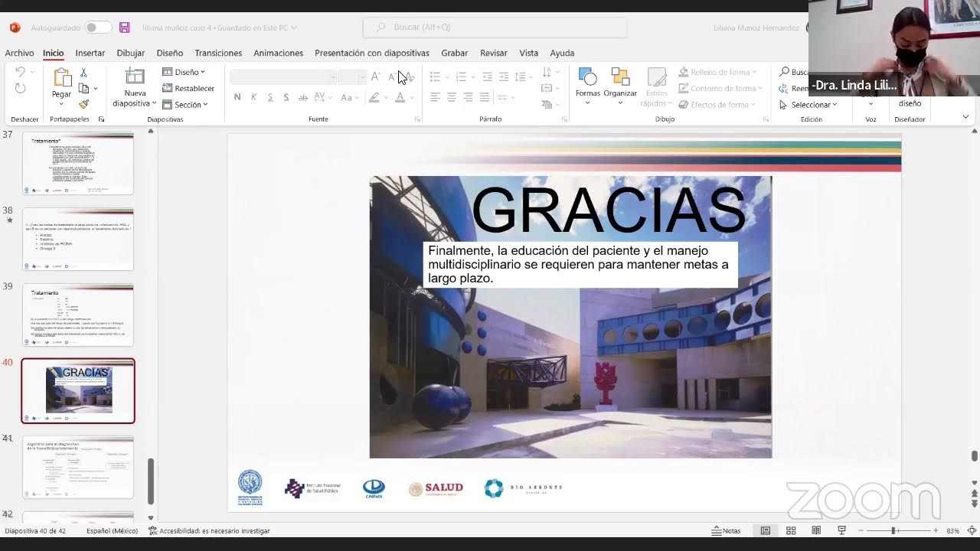
Task: Click the Organizar icon
Action: tap(620, 77)
